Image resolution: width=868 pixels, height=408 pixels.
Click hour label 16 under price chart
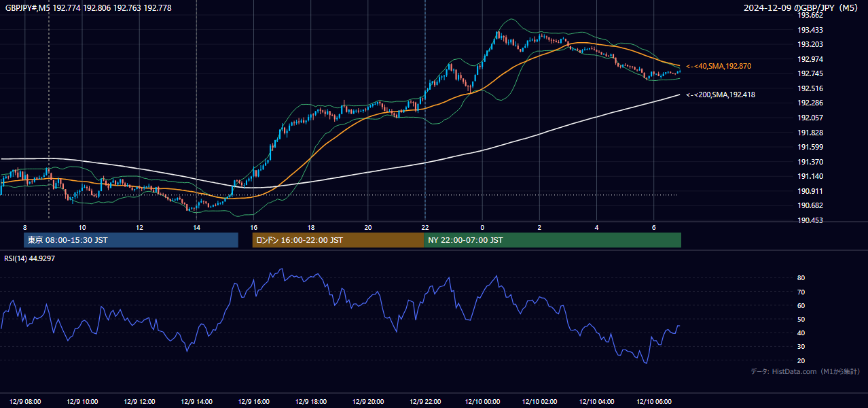coord(253,227)
